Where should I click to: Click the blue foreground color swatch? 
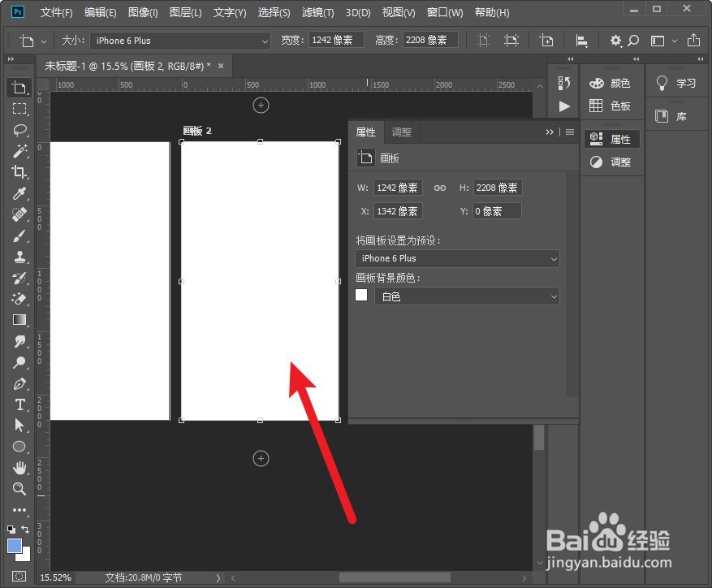[x=14, y=546]
